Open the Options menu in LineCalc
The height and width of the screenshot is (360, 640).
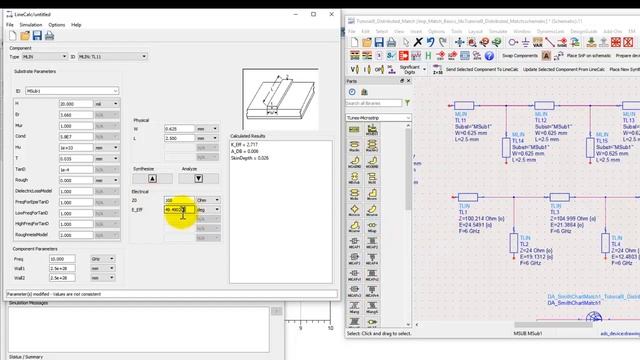point(57,25)
